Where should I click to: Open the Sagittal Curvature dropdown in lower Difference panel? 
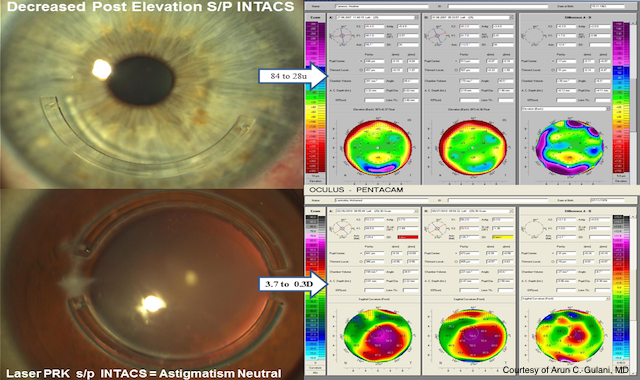point(566,299)
